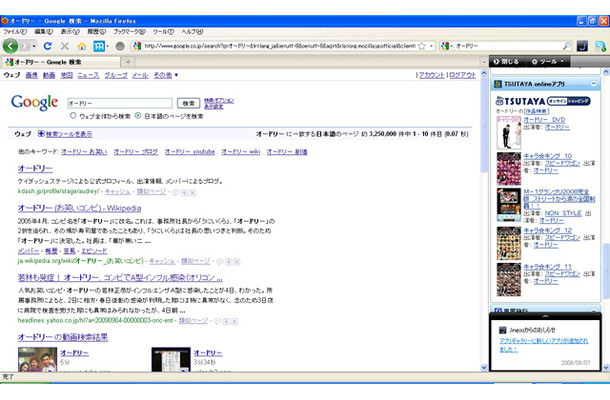
Task: Click the plus icon beside 検索ツールを表示
Action: tap(41, 133)
